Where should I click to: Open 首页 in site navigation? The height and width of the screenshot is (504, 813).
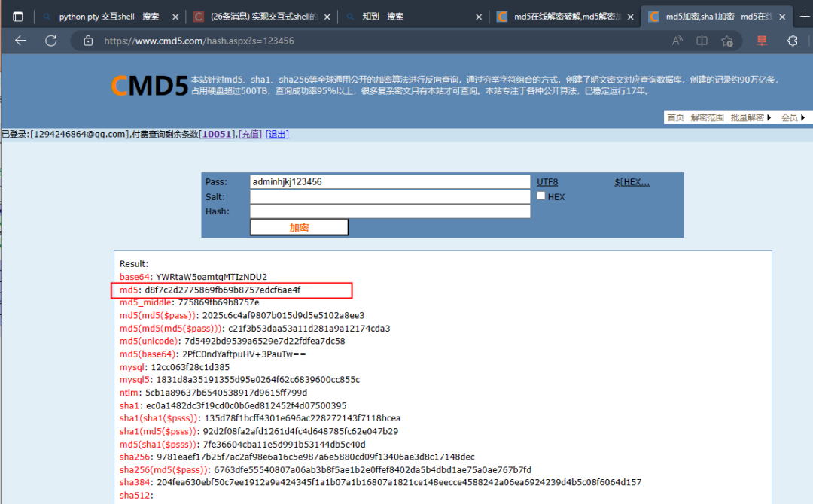675,117
